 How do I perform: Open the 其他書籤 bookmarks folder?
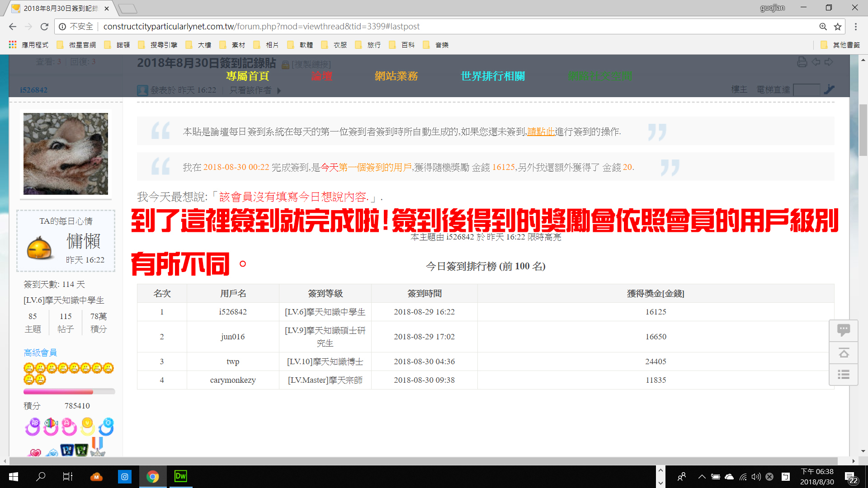click(x=840, y=45)
